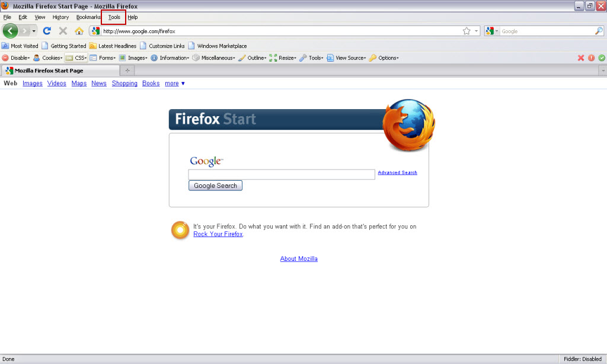
Task: Open the Cookies developer menu
Action: click(47, 58)
